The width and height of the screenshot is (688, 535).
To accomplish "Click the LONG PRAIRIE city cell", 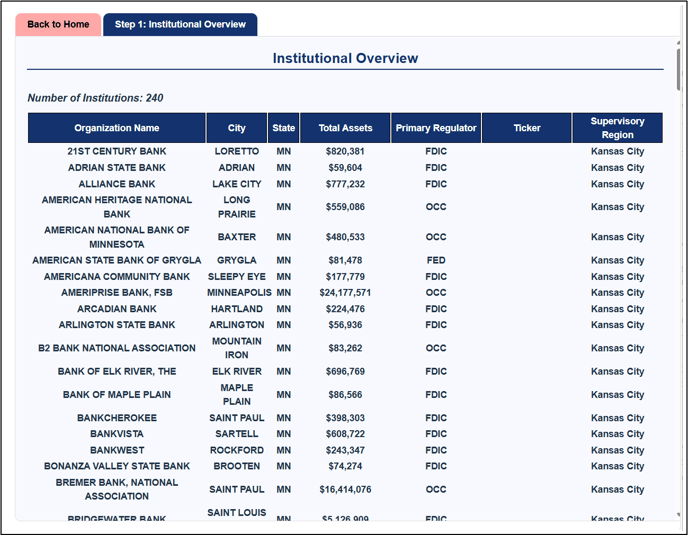I will coord(236,207).
